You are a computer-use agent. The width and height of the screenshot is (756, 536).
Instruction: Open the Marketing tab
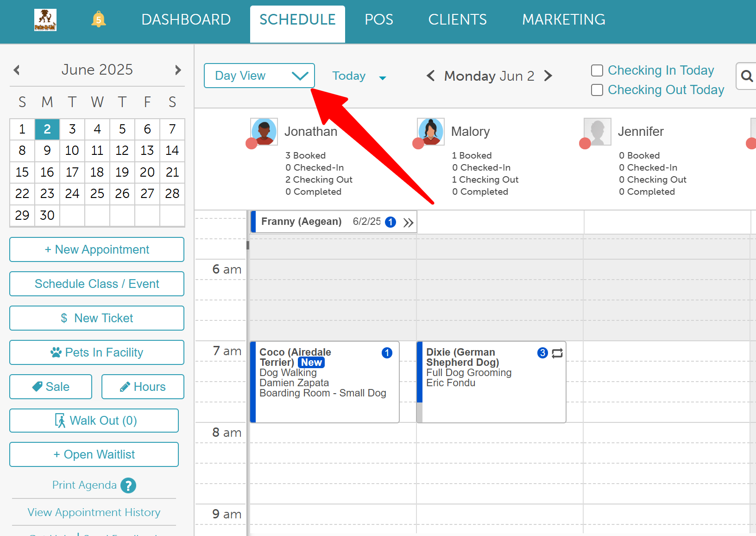[564, 19]
